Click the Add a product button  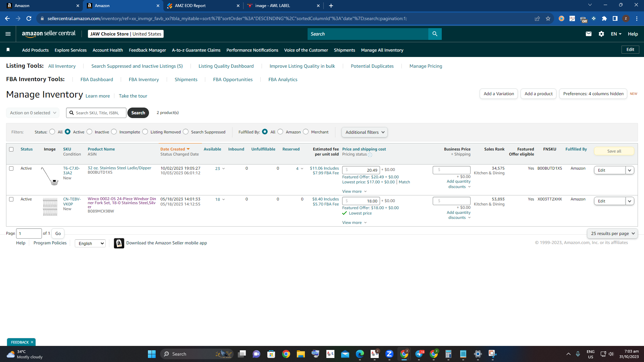coord(538,94)
